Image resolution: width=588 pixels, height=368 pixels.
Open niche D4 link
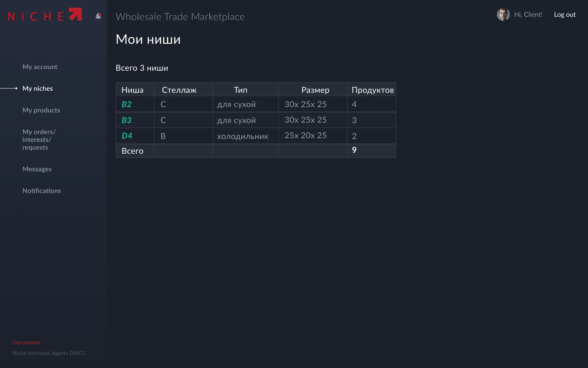(x=127, y=136)
